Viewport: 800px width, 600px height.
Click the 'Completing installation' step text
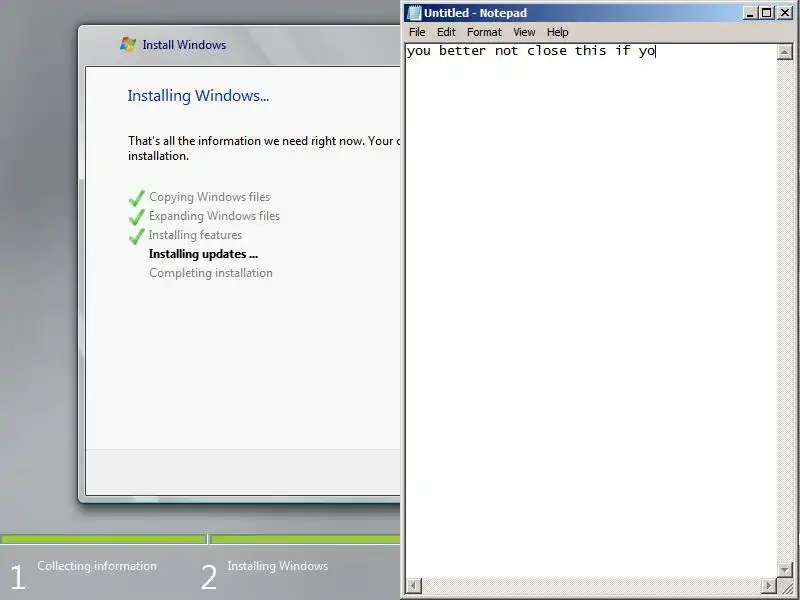coord(211,273)
